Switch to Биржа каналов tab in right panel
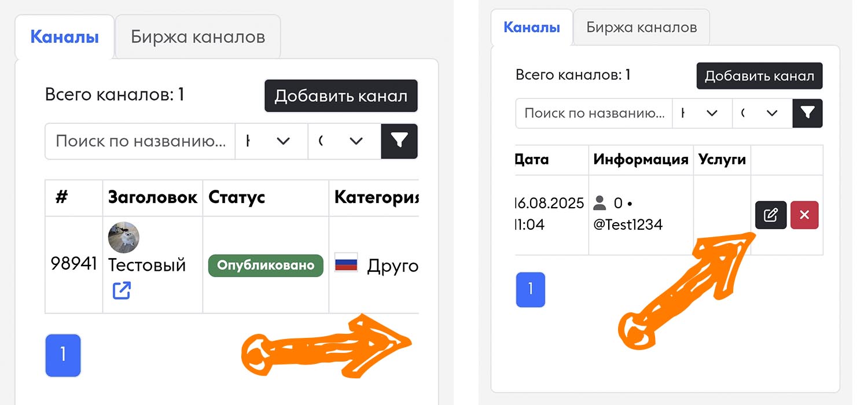Screen dimensions: 868x405 (641, 27)
